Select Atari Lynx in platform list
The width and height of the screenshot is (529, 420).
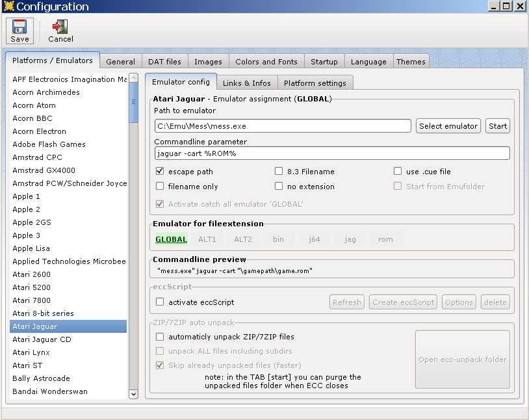click(x=68, y=352)
